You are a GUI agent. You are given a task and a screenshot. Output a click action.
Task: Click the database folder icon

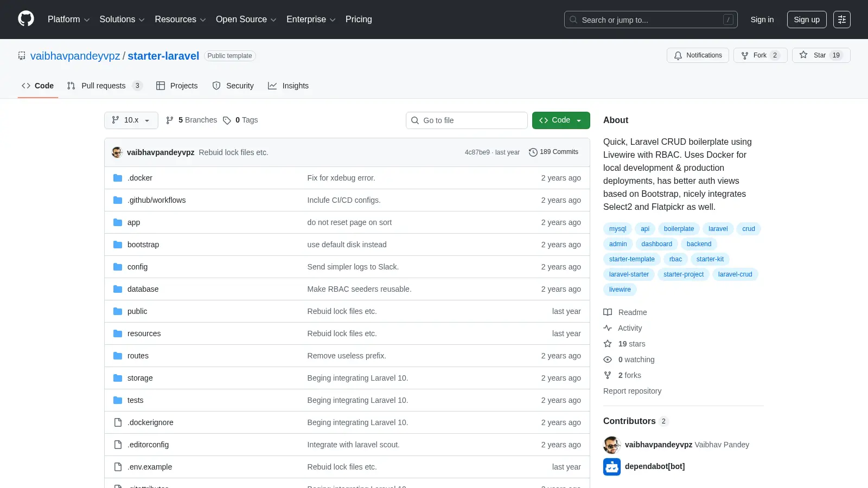point(118,289)
